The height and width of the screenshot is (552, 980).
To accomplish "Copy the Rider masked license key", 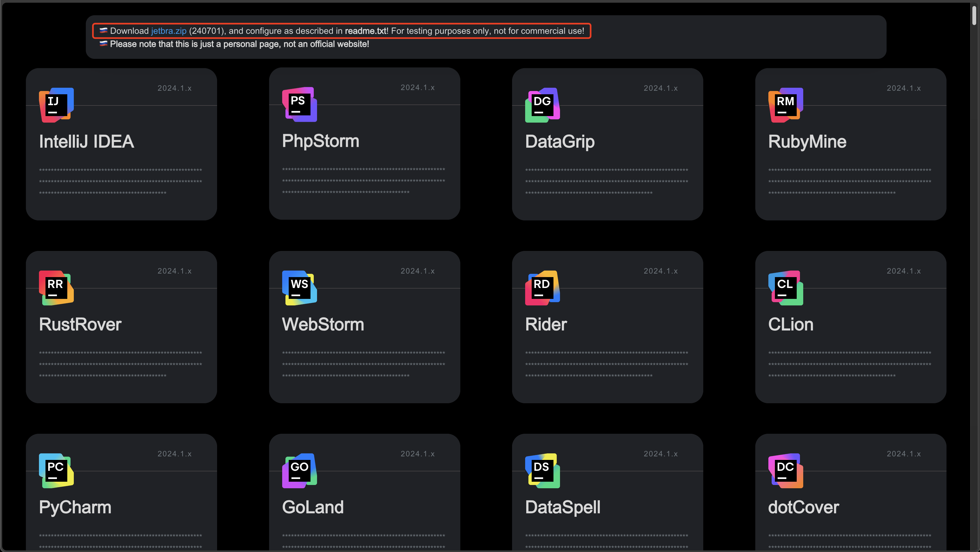I will (606, 365).
